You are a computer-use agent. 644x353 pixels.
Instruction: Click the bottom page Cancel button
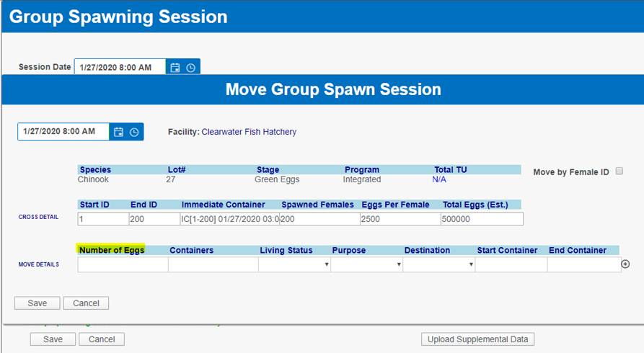102,339
